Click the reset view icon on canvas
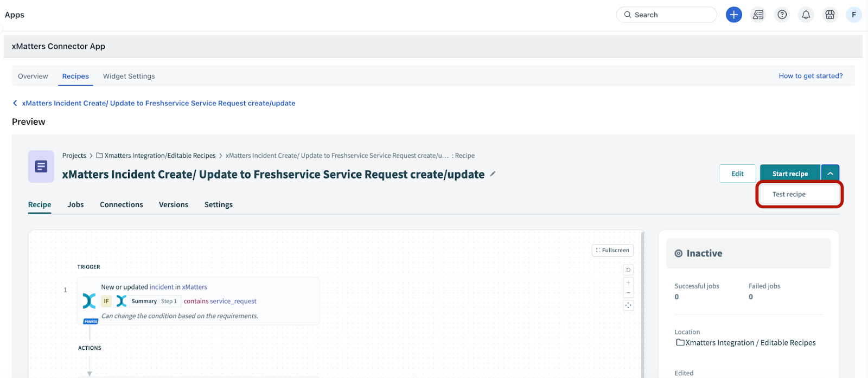This screenshot has height=378, width=868. pos(628,270)
